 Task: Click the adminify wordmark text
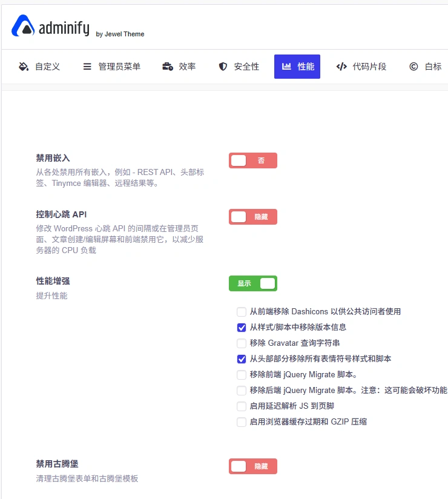(64, 28)
